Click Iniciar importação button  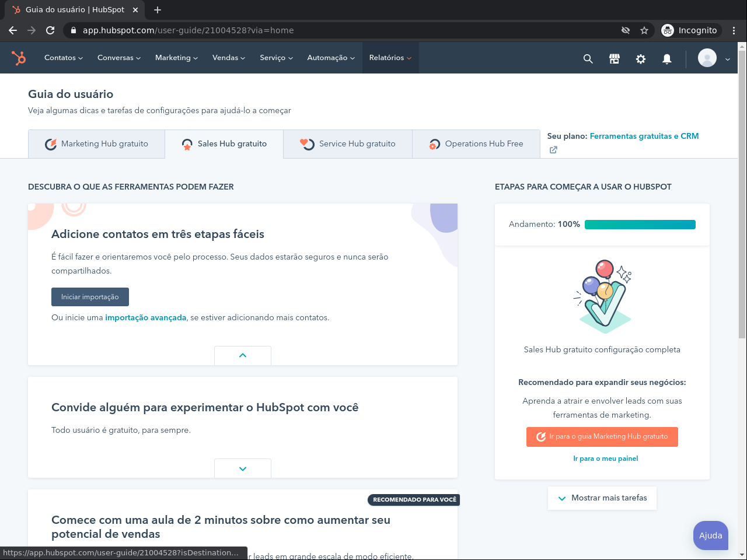pos(90,297)
